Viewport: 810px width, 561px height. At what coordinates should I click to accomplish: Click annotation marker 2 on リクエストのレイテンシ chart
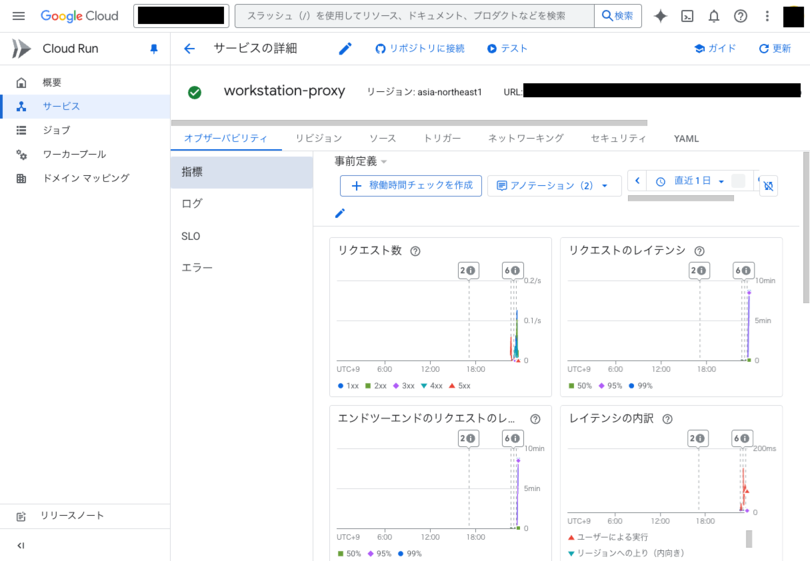click(x=698, y=271)
